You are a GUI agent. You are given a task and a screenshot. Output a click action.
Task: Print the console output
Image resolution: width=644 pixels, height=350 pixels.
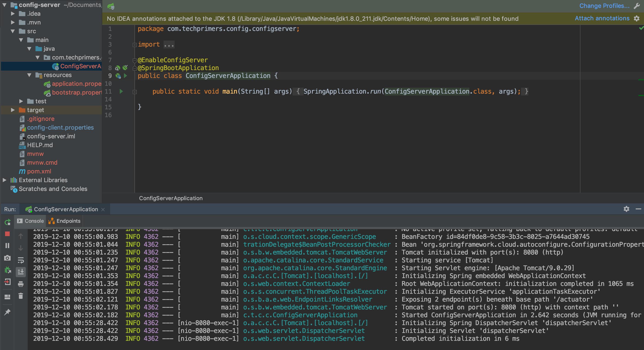pyautogui.click(x=21, y=284)
